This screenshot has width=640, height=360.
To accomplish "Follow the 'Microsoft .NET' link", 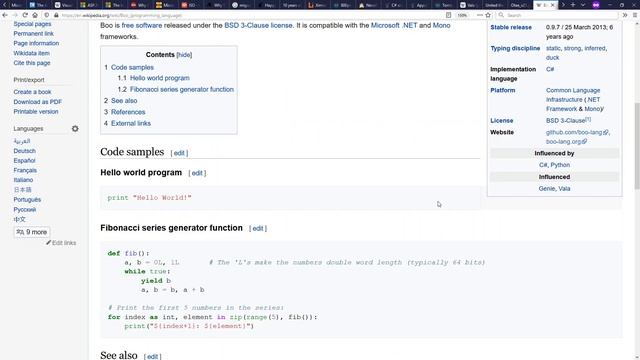I will pos(394,25).
